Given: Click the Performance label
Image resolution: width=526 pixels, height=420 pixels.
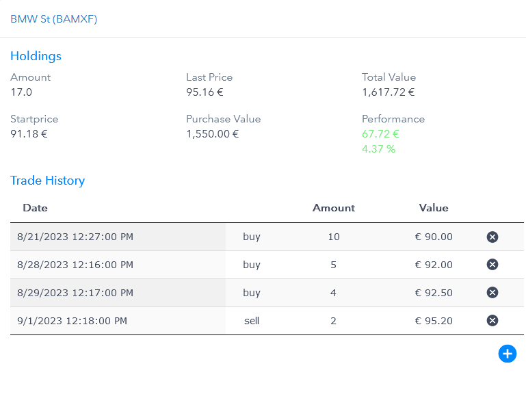Looking at the screenshot, I should (393, 119).
